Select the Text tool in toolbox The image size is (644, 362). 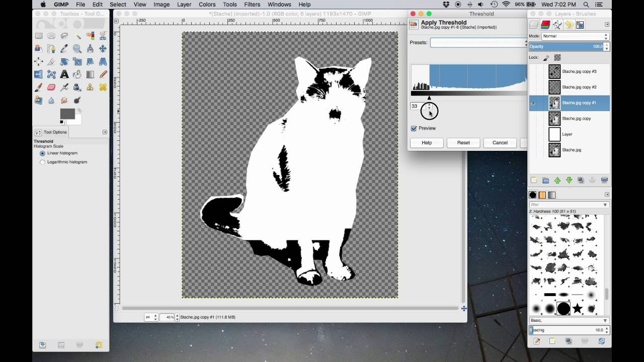64,74
